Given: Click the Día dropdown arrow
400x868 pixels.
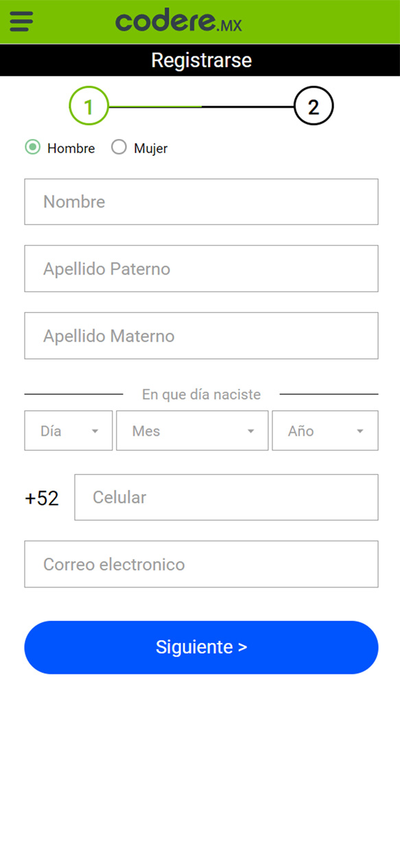Looking at the screenshot, I should click(95, 432).
